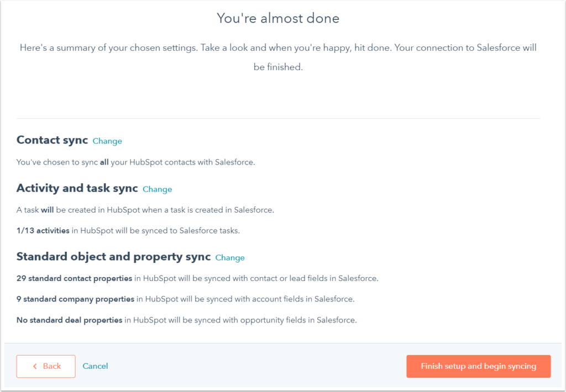Click the Cancel link in the footer

tap(95, 366)
